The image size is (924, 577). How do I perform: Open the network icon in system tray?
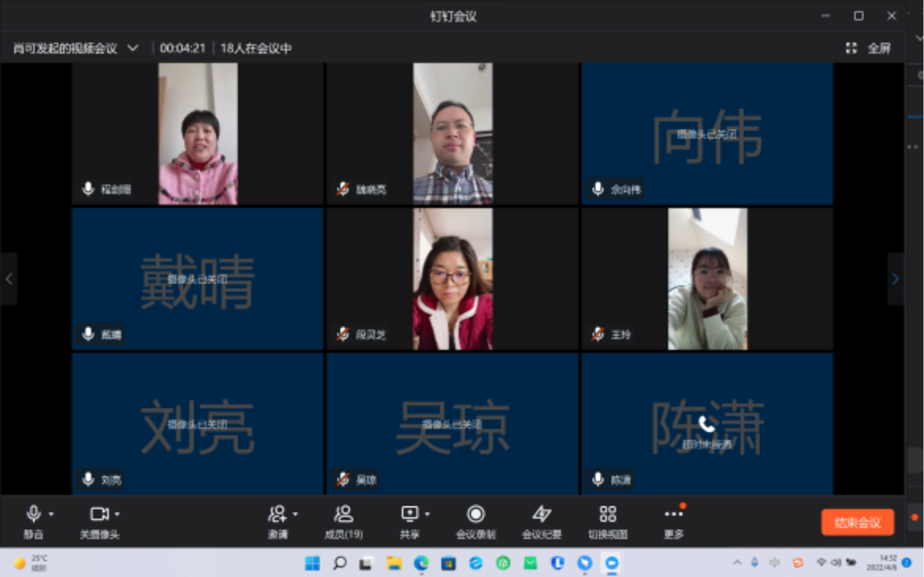coord(822,563)
